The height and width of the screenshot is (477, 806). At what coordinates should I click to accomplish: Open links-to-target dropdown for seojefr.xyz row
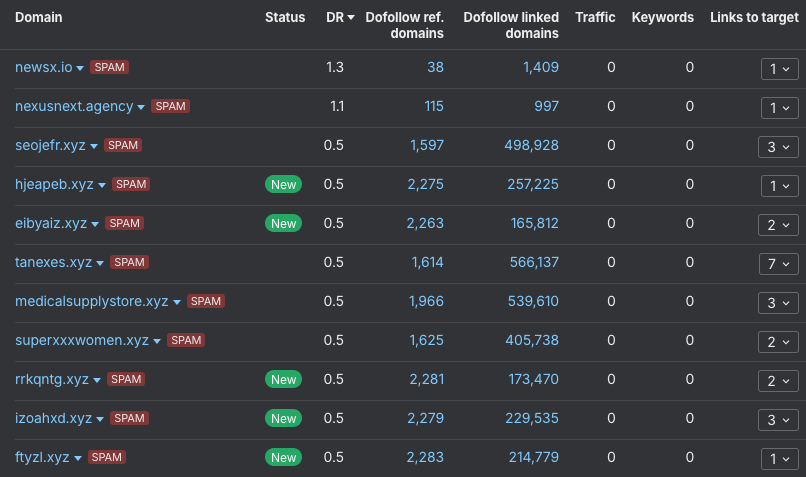tap(778, 147)
